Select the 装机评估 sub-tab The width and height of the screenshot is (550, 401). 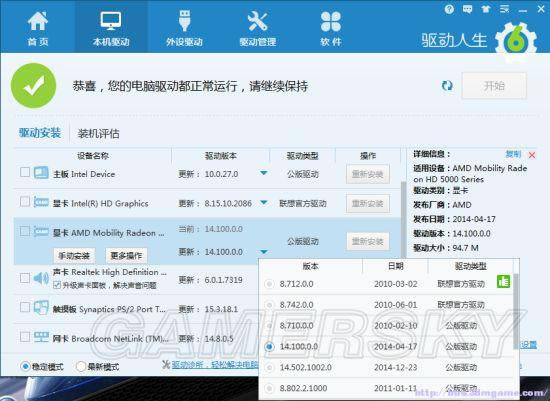99,133
